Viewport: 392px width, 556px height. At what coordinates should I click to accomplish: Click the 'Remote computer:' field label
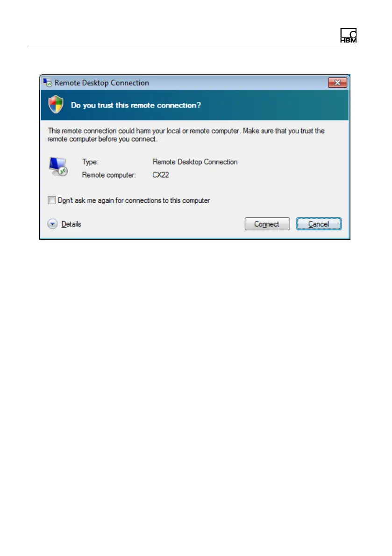[109, 175]
